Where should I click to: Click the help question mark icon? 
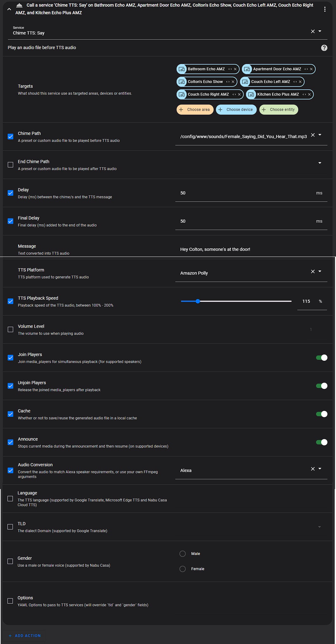[x=324, y=48]
